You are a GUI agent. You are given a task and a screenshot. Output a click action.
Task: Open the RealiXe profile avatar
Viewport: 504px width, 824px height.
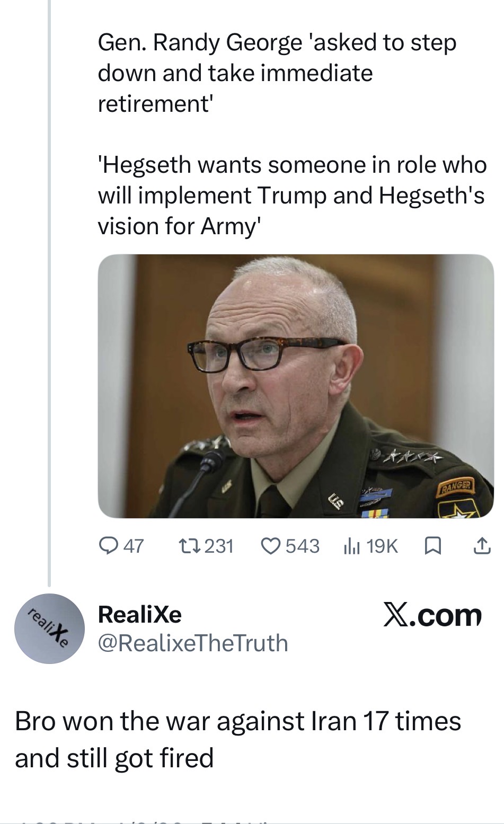click(49, 628)
